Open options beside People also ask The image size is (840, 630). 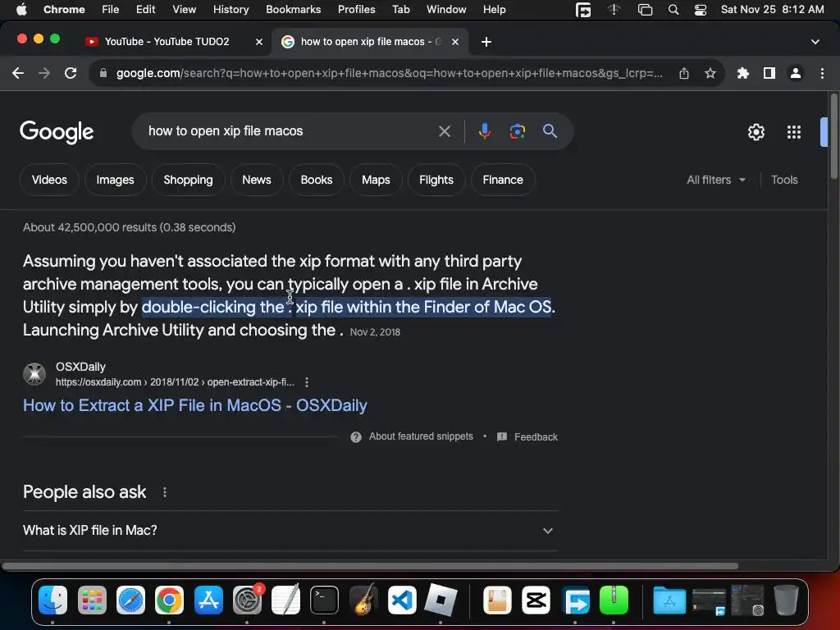click(164, 492)
